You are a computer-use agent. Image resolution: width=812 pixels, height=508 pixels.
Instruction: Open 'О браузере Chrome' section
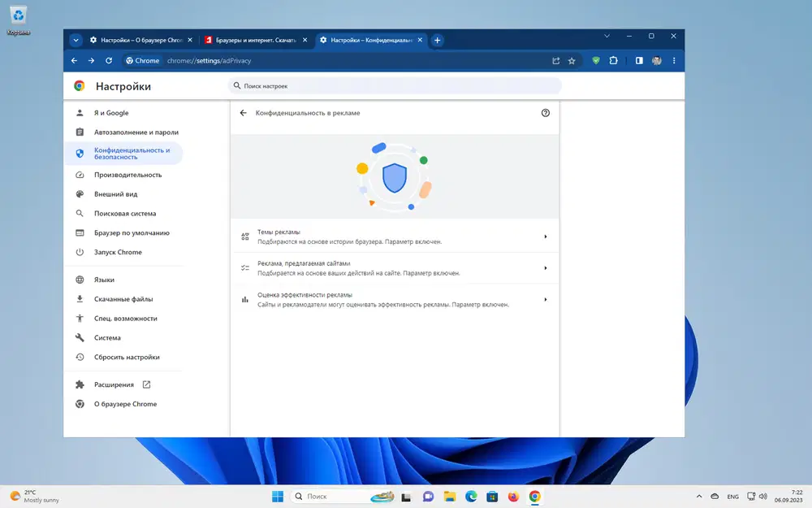click(x=123, y=404)
